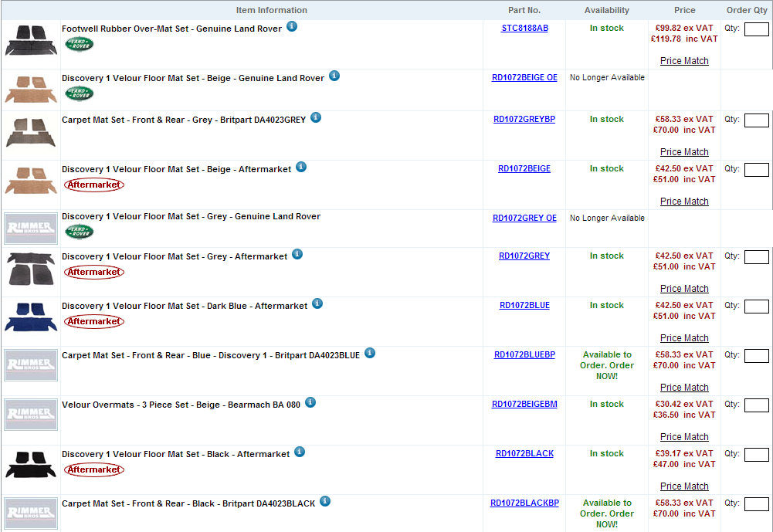Image resolution: width=773 pixels, height=532 pixels.
Task: Click Aftermarket badge under Grey velour set
Action: [x=94, y=272]
